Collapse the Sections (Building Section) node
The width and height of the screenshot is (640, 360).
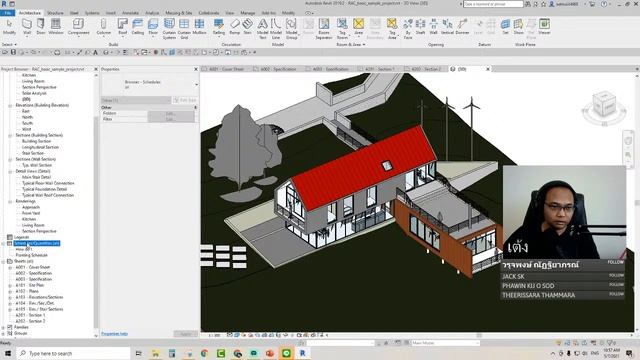[x=10, y=135]
